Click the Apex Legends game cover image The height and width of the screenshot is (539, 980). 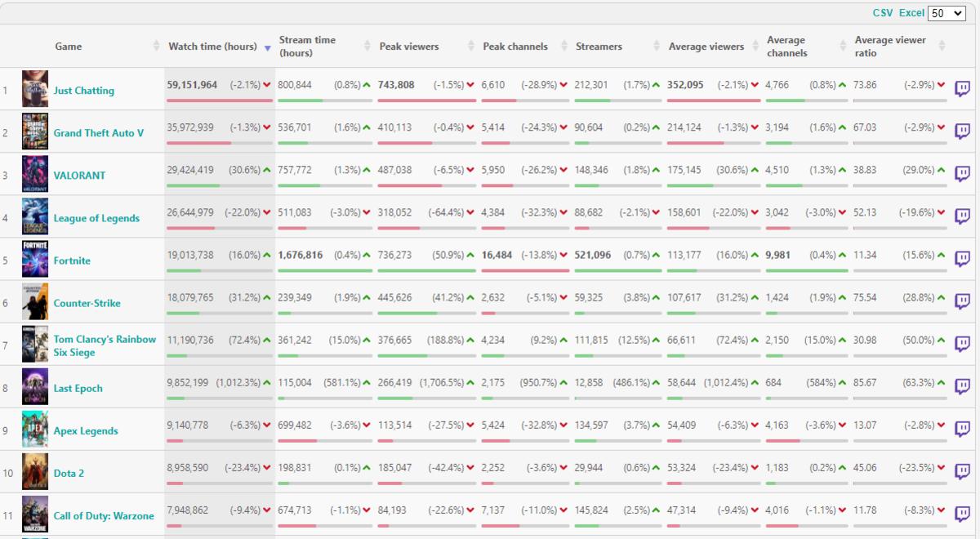tap(35, 430)
